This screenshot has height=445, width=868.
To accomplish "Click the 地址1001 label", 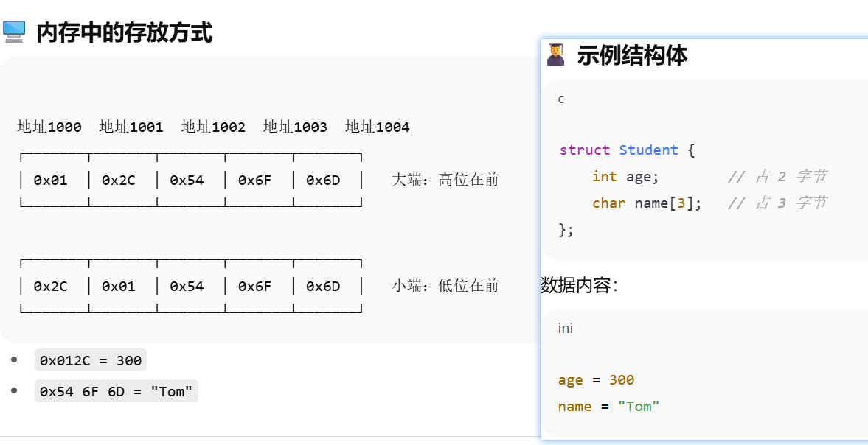I will click(131, 127).
